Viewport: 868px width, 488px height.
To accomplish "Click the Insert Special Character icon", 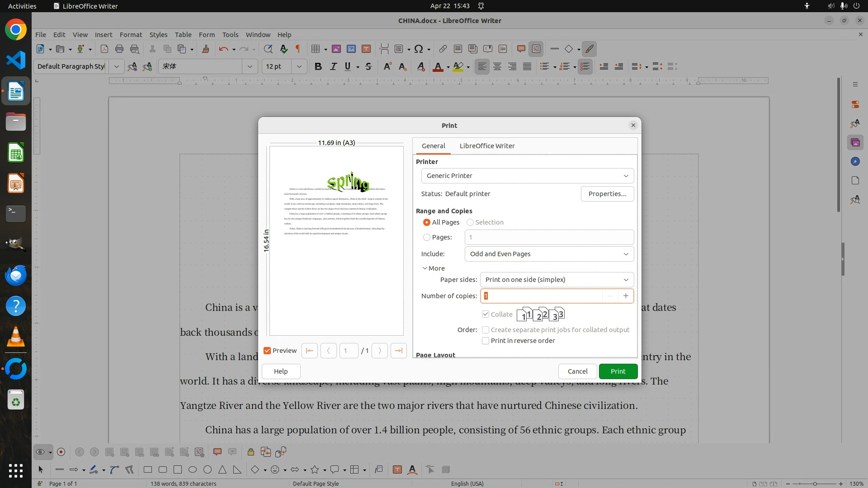I will [x=419, y=49].
